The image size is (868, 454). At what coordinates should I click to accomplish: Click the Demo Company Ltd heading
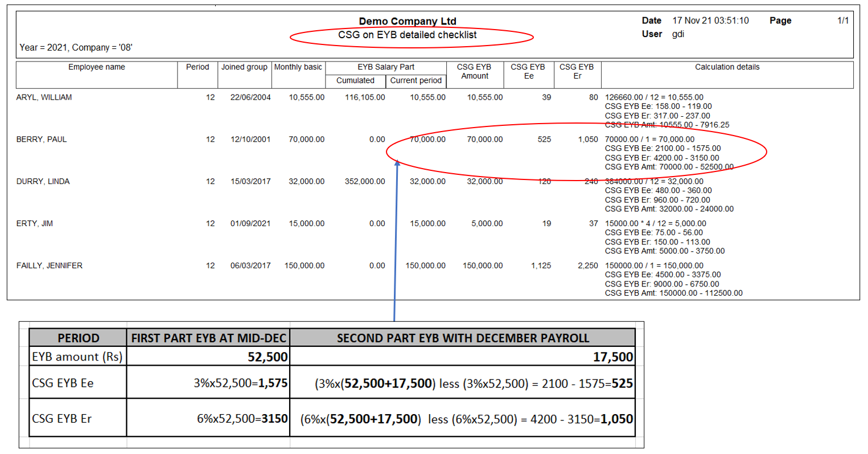(x=407, y=22)
